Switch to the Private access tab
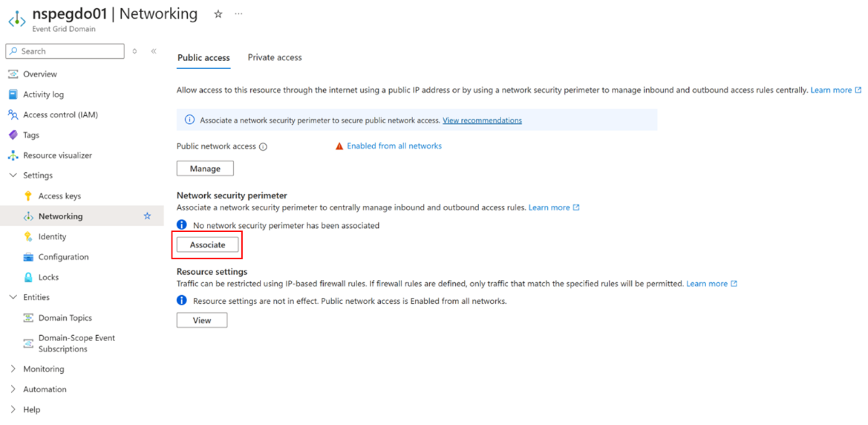868x425 pixels. (275, 58)
